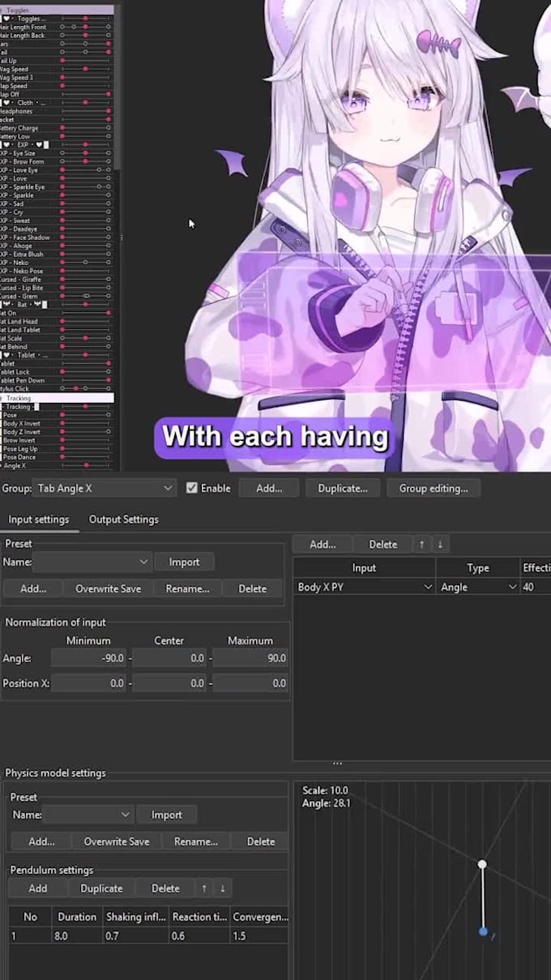
Task: Collapse the Toggles parameter group header
Action: click(57, 10)
